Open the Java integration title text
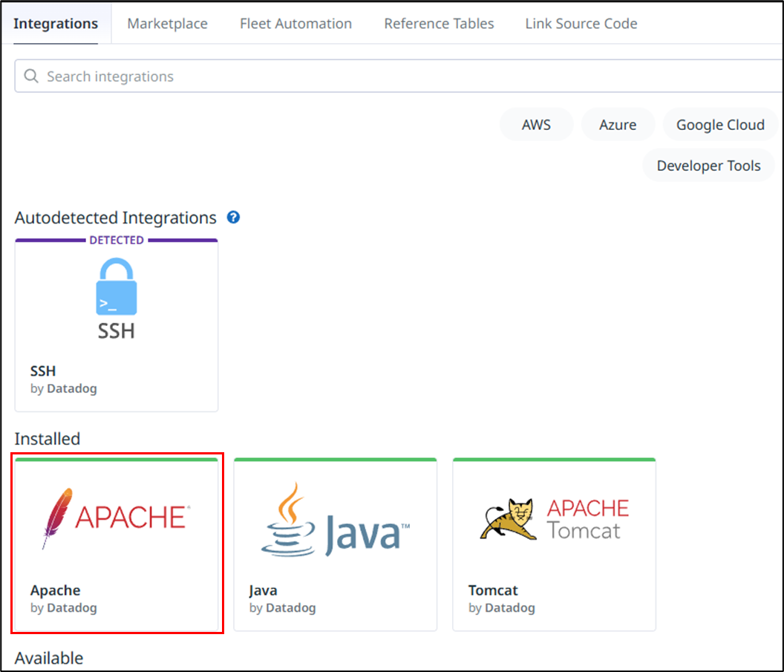This screenshot has width=784, height=672. coord(263,590)
